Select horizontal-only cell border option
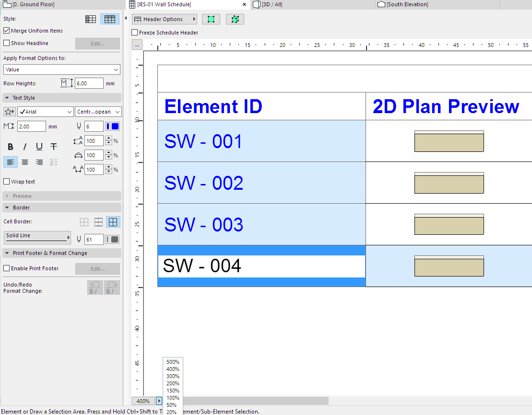The image size is (532, 415). (98, 222)
